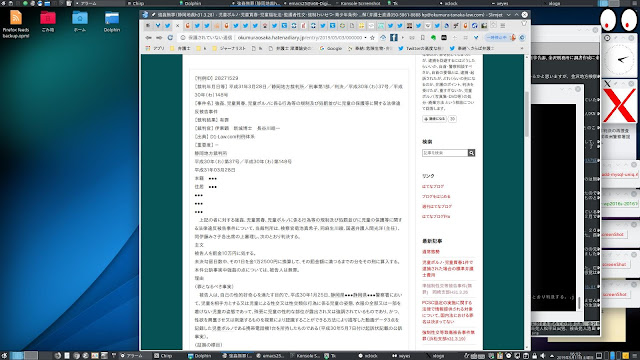Viewport: 640px width, 360px height.
Task: Click the clock in the bottom panel
Action: click(575, 356)
